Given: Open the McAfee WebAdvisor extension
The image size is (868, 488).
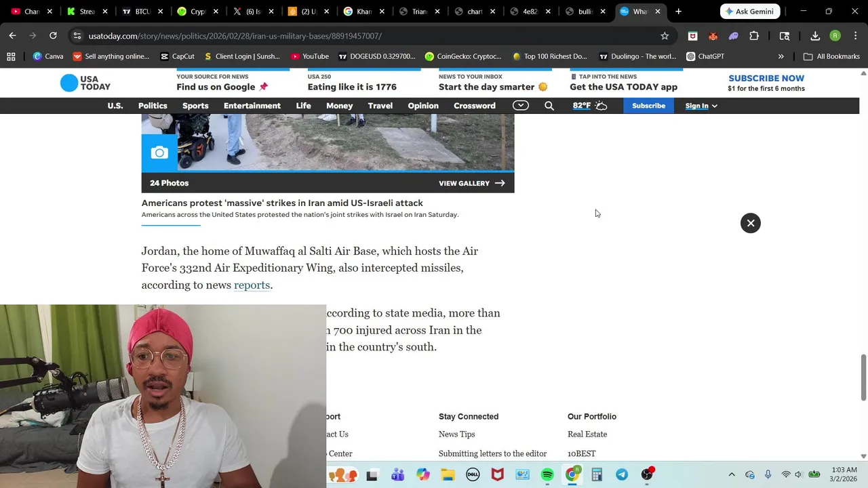Looking at the screenshot, I should coord(692,36).
